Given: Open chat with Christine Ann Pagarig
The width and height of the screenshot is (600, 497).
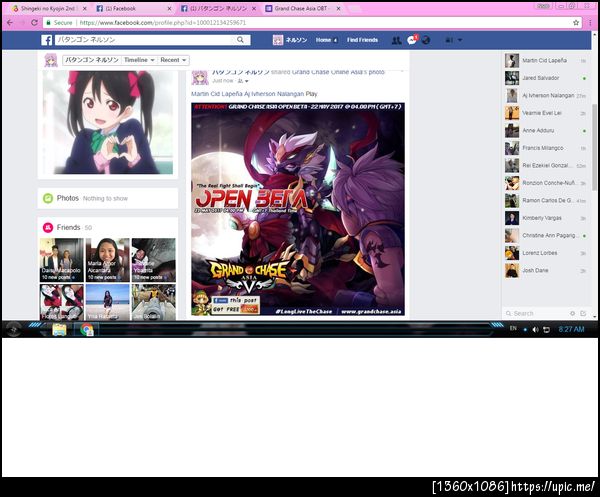Looking at the screenshot, I should pyautogui.click(x=546, y=236).
